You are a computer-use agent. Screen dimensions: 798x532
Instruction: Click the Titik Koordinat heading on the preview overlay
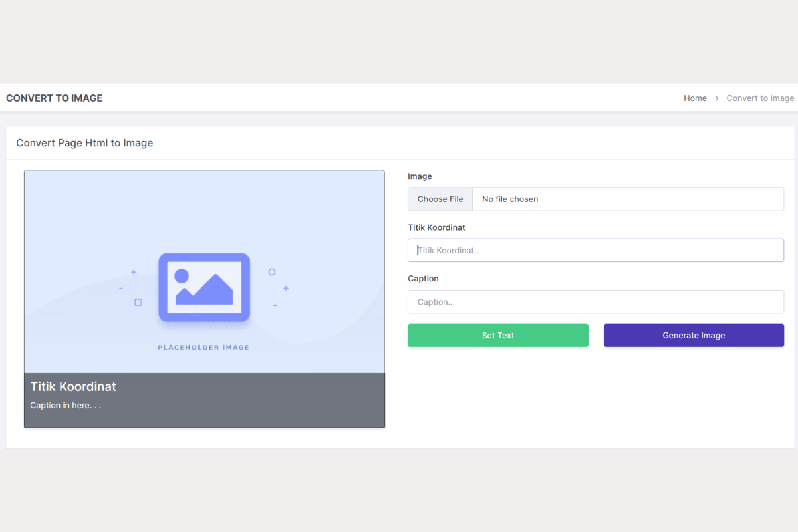click(x=73, y=386)
